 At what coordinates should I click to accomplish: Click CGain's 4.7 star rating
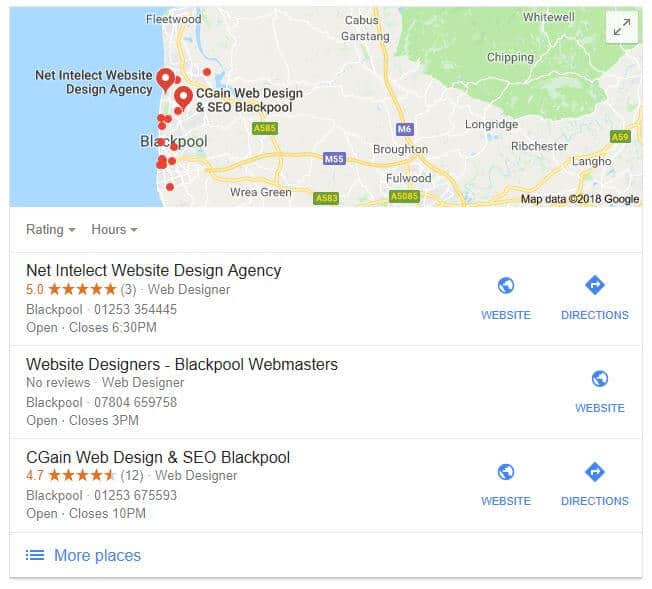click(70, 475)
